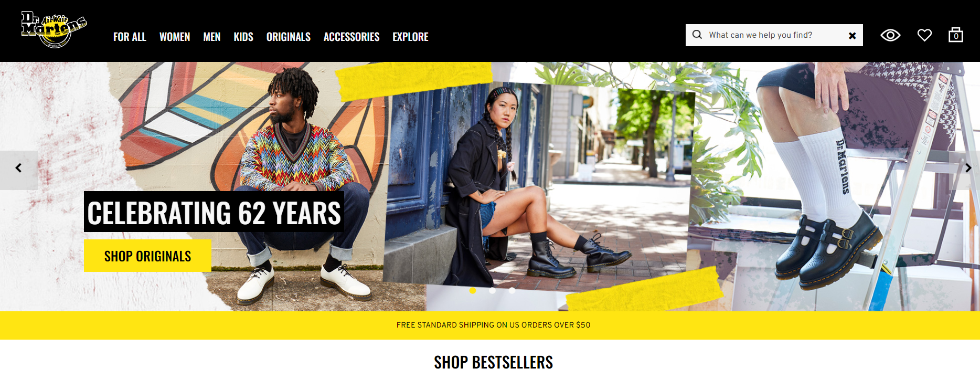Viewport: 980px width, 379px height.
Task: Open the For All menu
Action: coord(130,37)
